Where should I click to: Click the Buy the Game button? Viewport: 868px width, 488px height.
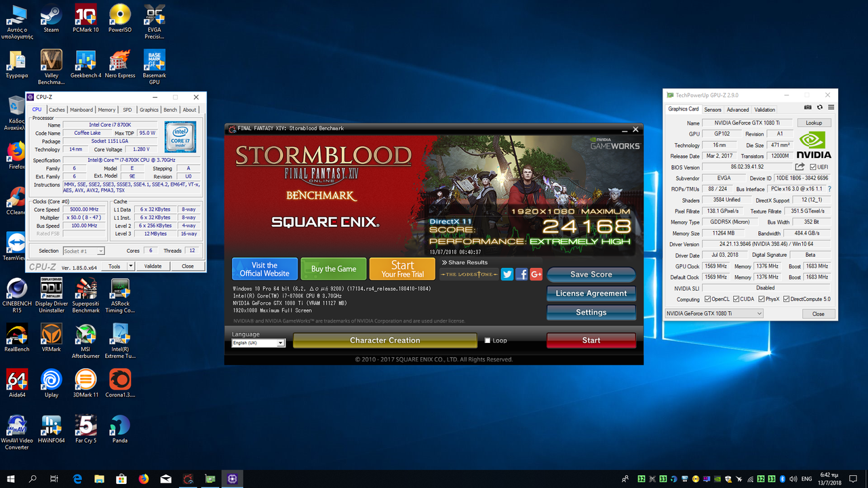click(334, 269)
